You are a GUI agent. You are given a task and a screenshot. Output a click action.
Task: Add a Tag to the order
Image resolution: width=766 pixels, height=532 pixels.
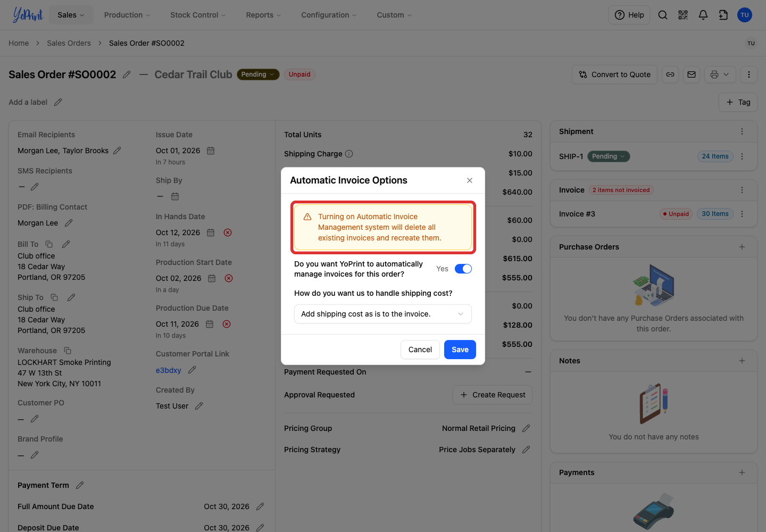(x=738, y=102)
